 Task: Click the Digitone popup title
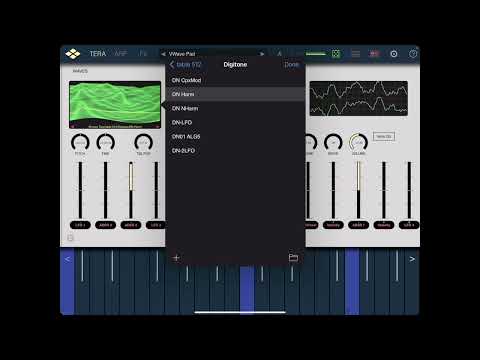pos(235,65)
